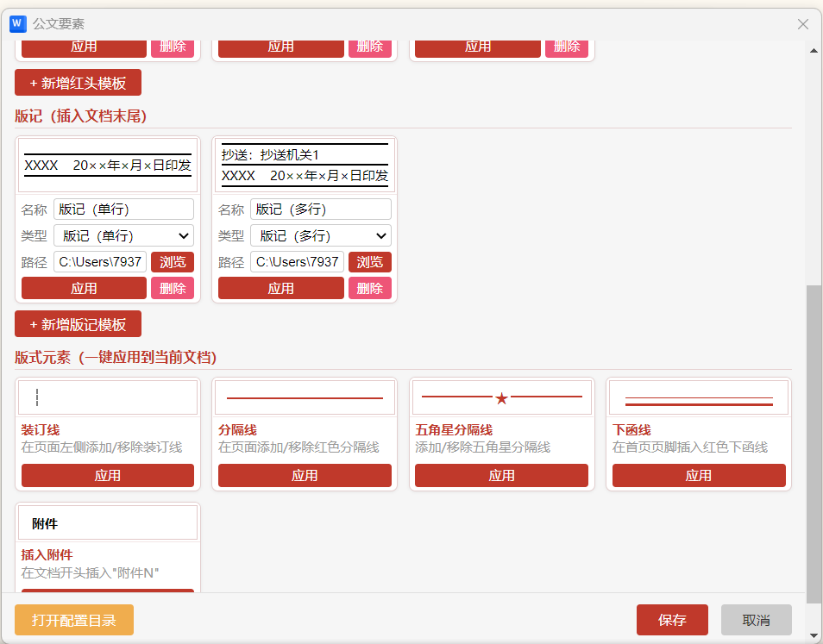
Task: Click the 五角星分隔线 star preview
Action: tap(501, 397)
